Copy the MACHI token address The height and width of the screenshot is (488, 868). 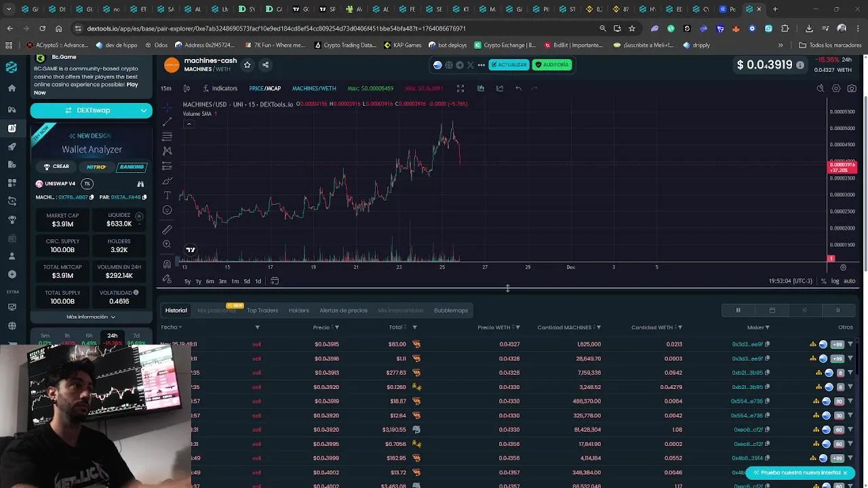click(x=93, y=197)
